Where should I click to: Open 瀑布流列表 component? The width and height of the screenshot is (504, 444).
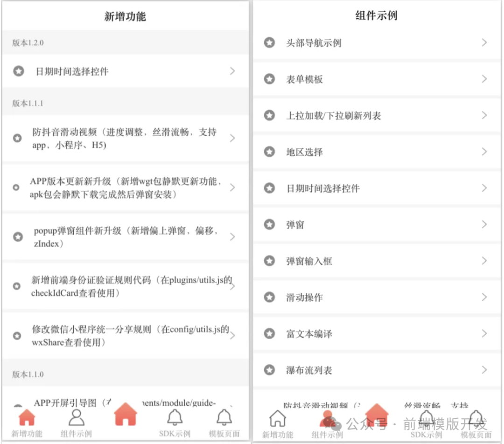pyautogui.click(x=377, y=370)
